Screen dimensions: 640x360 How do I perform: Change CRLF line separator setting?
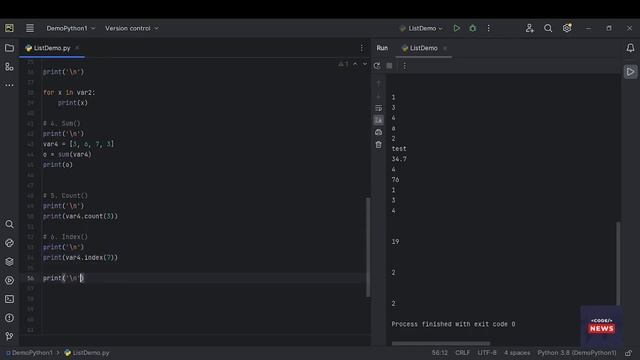pyautogui.click(x=462, y=353)
